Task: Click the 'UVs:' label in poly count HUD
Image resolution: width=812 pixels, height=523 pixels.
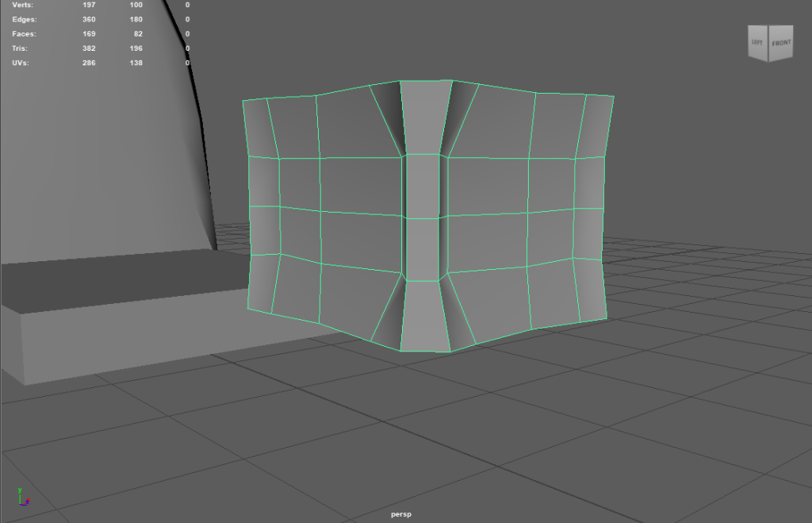Action: pos(21,62)
